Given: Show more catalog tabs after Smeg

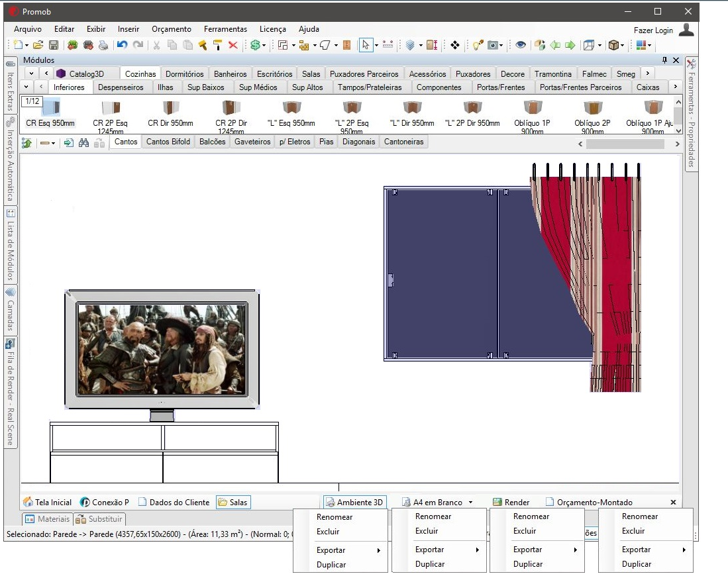Looking at the screenshot, I should [x=648, y=73].
